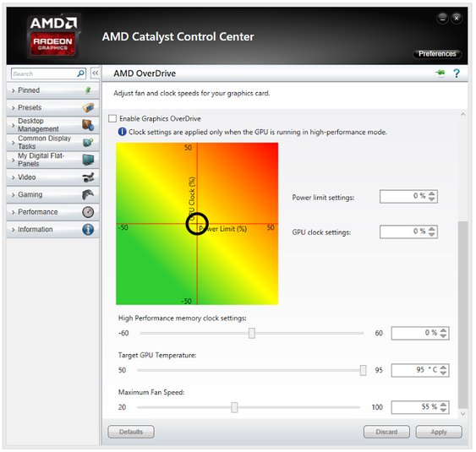Click the scroll down arrow of the panel
This screenshot has width=476, height=452.
(462, 414)
